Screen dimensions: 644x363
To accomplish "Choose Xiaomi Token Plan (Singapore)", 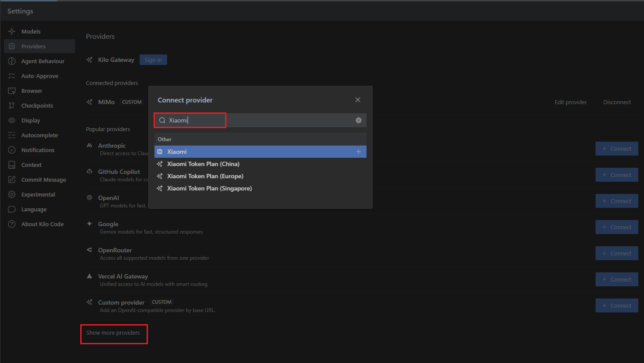I will point(260,188).
